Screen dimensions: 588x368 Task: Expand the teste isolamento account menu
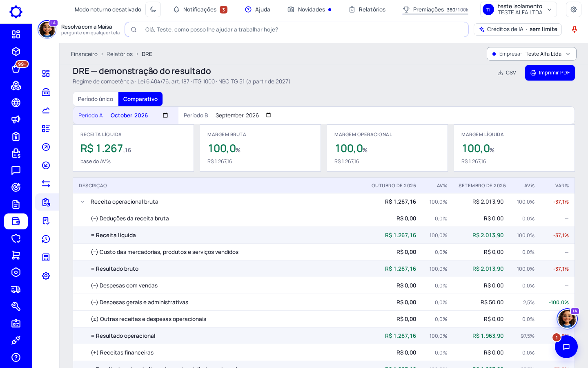click(x=518, y=9)
